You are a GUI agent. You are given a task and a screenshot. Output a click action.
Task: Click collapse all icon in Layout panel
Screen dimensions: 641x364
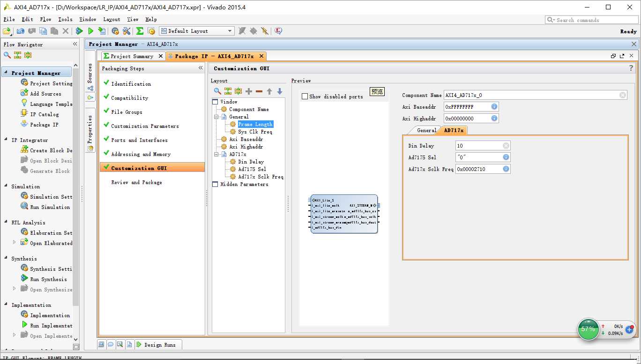click(x=228, y=91)
